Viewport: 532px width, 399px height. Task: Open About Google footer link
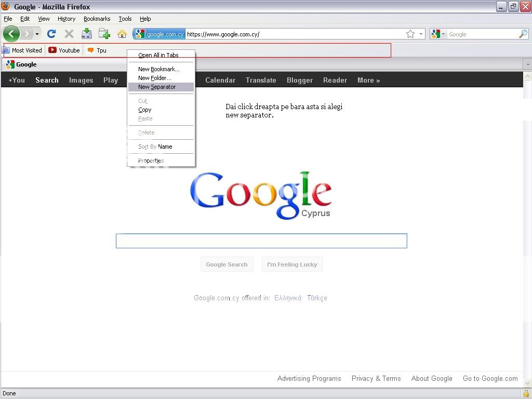432,378
